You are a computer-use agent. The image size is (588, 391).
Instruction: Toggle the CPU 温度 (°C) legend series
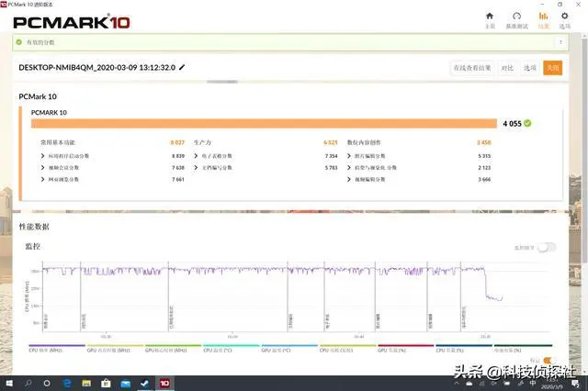231,349
